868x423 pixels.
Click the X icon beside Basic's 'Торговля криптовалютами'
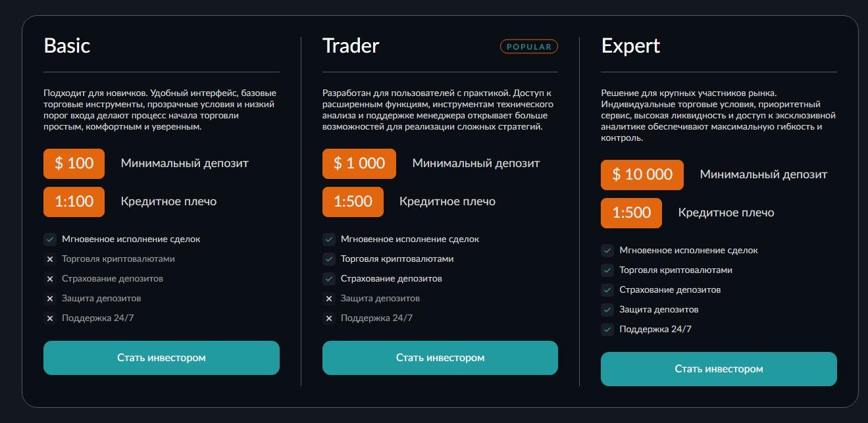(x=50, y=259)
